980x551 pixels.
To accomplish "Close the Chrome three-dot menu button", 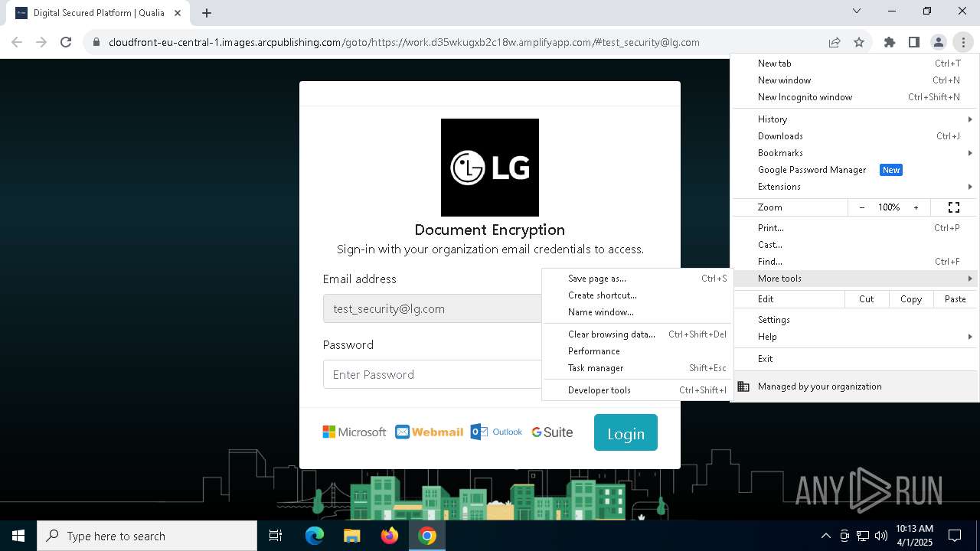I will coord(963,42).
